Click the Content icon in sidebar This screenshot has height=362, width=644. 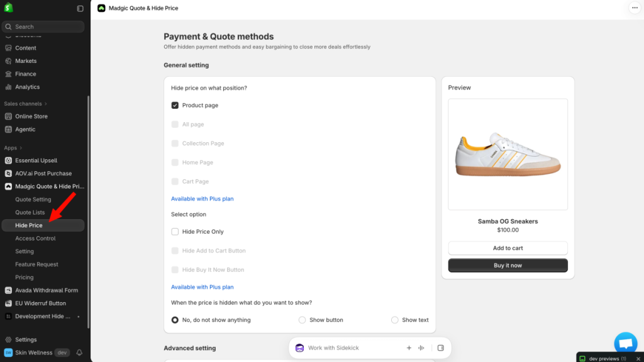[x=8, y=48]
